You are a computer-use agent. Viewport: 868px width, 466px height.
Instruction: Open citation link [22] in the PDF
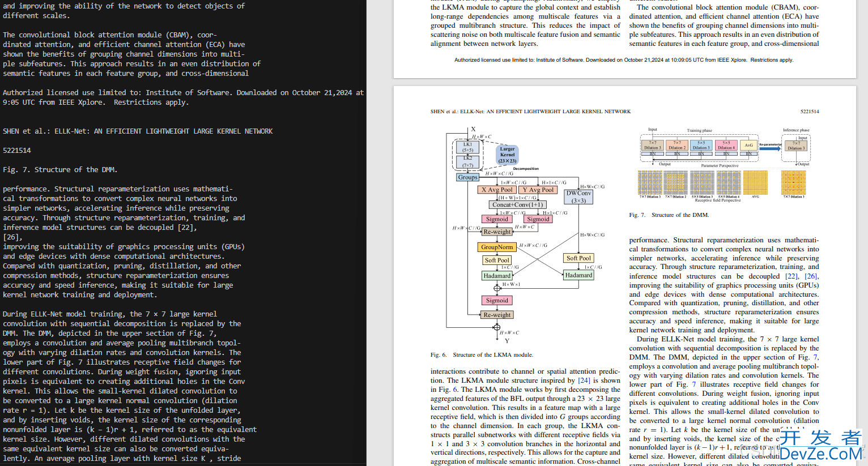[x=792, y=276]
